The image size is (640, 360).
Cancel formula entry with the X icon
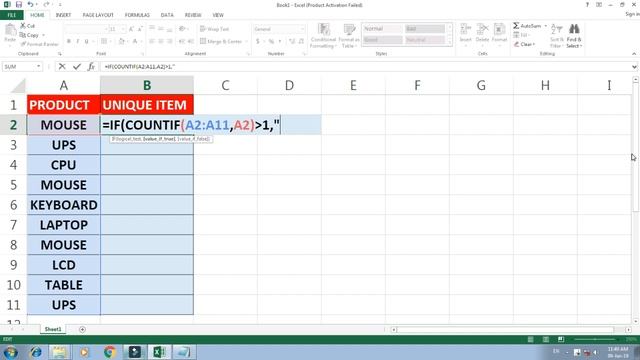coord(62,66)
